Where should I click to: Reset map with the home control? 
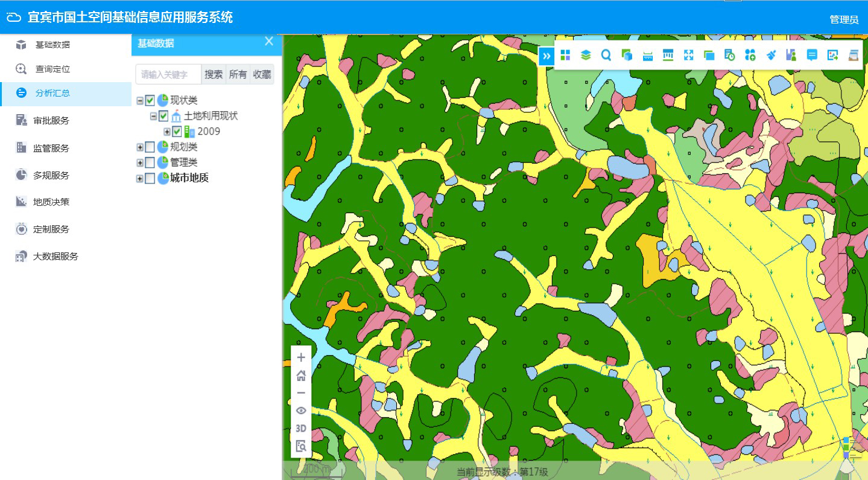tap(301, 376)
